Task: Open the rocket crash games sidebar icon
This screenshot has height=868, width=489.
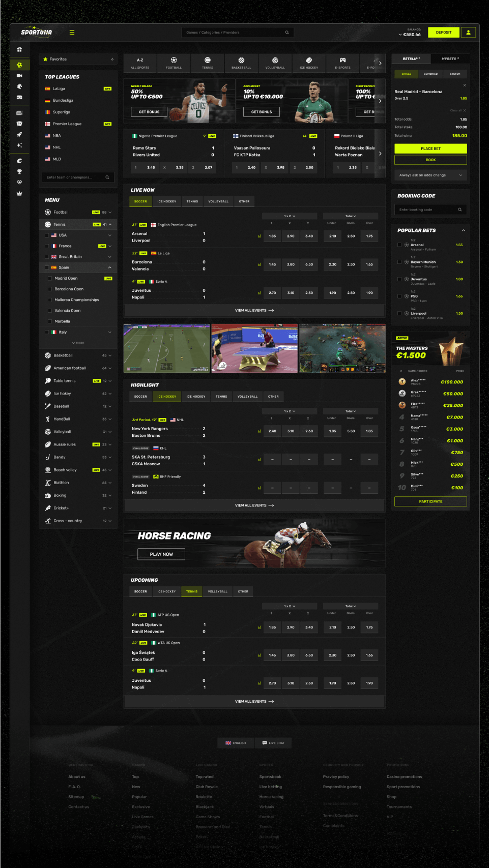Action: [x=19, y=135]
